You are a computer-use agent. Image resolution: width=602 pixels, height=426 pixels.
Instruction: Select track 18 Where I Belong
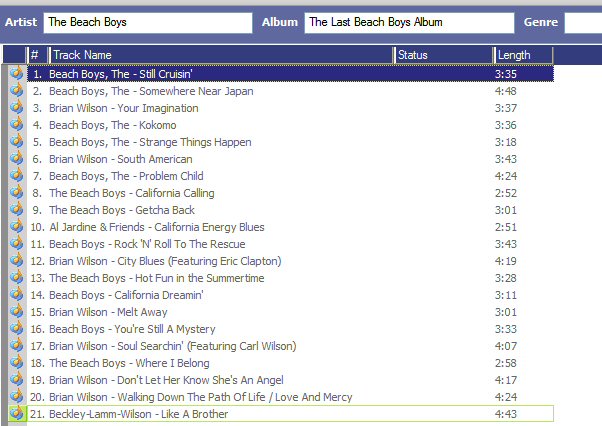pos(290,363)
